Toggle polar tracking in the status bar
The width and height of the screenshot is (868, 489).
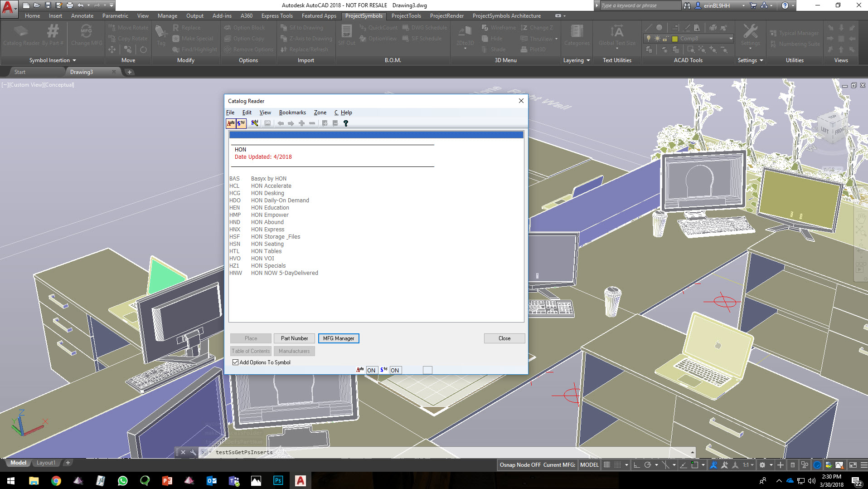[648, 465]
